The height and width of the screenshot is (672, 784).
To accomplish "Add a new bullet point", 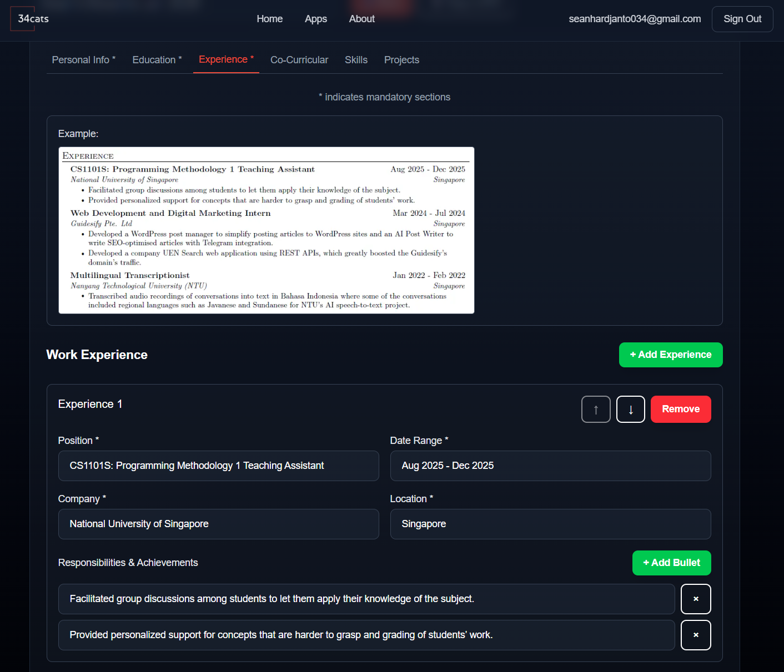I will click(x=671, y=563).
